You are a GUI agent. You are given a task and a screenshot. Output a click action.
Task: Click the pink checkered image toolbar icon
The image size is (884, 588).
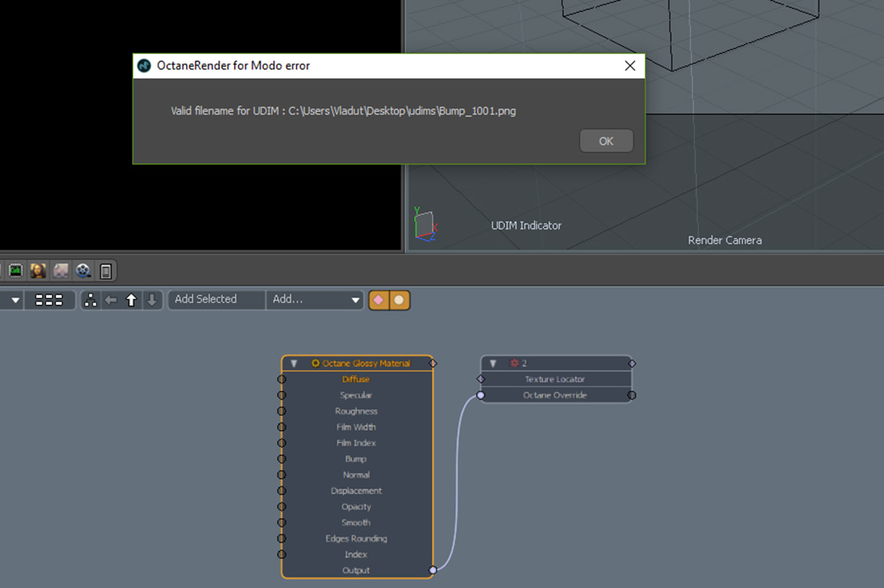[x=61, y=271]
